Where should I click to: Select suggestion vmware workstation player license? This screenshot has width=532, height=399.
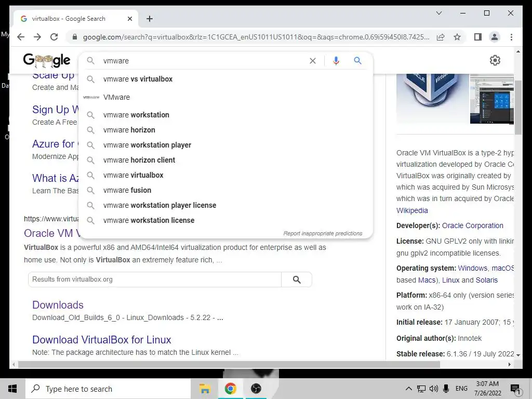225,205
